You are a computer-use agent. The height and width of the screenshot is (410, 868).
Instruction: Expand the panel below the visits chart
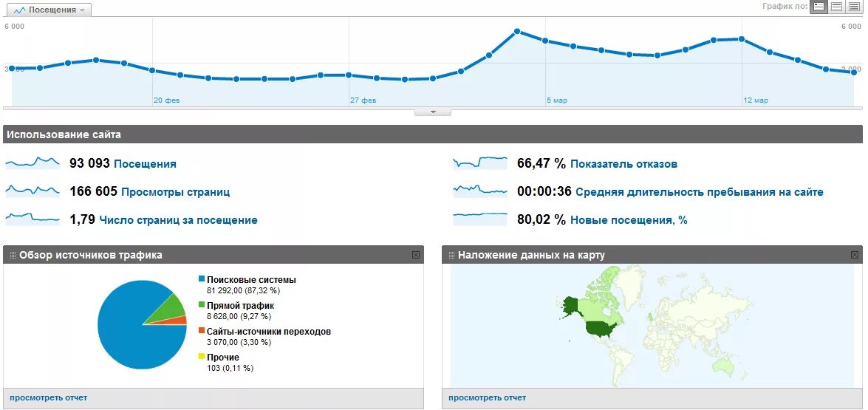433,112
